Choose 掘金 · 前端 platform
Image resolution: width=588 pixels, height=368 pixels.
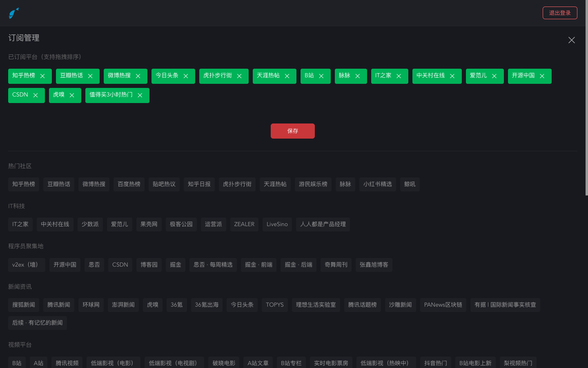[258, 265]
